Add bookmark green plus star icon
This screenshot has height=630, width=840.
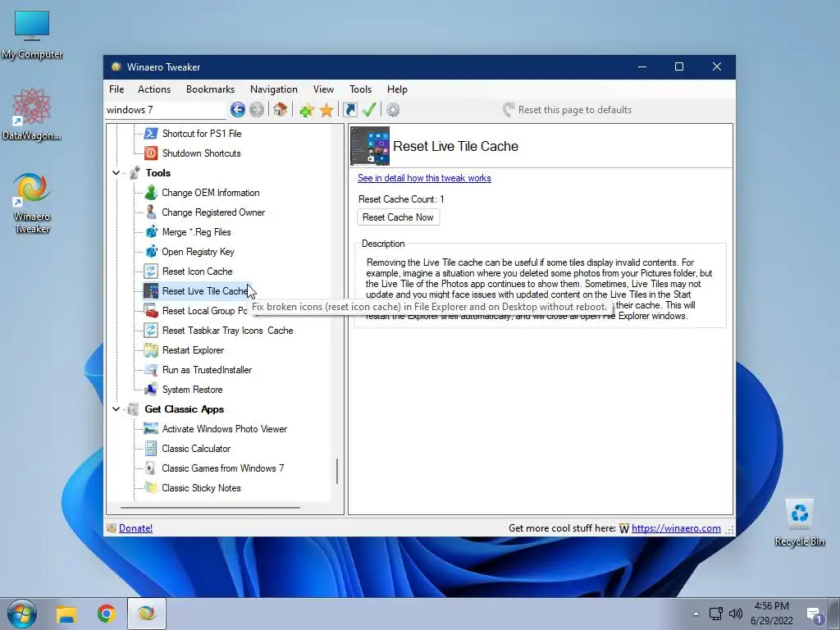click(307, 111)
